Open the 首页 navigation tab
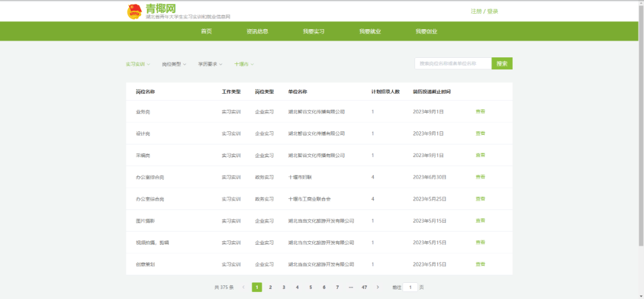 coord(206,31)
